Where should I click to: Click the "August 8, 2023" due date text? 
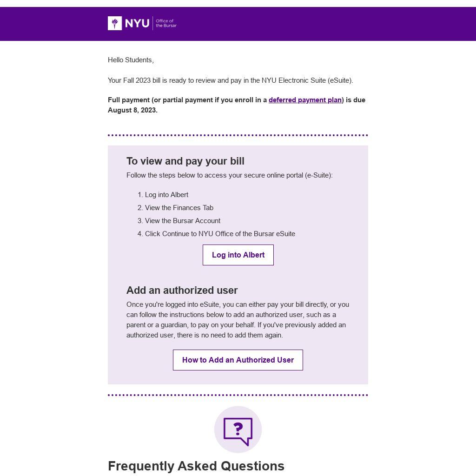point(132,110)
